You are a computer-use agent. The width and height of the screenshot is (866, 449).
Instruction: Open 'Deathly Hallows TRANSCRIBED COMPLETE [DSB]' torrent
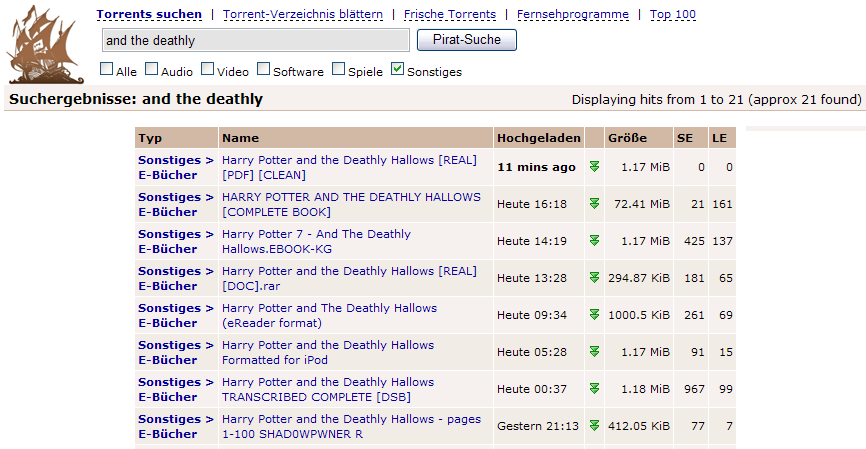328,389
